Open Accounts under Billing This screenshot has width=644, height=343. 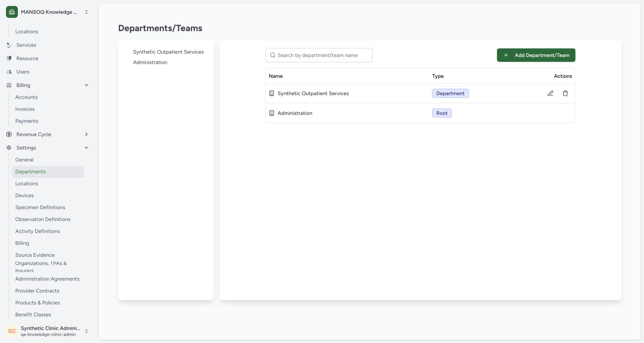coord(26,97)
